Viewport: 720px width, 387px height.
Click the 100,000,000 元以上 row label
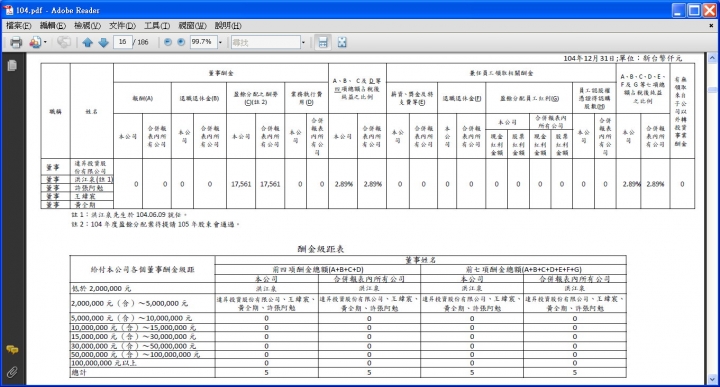tap(103, 363)
